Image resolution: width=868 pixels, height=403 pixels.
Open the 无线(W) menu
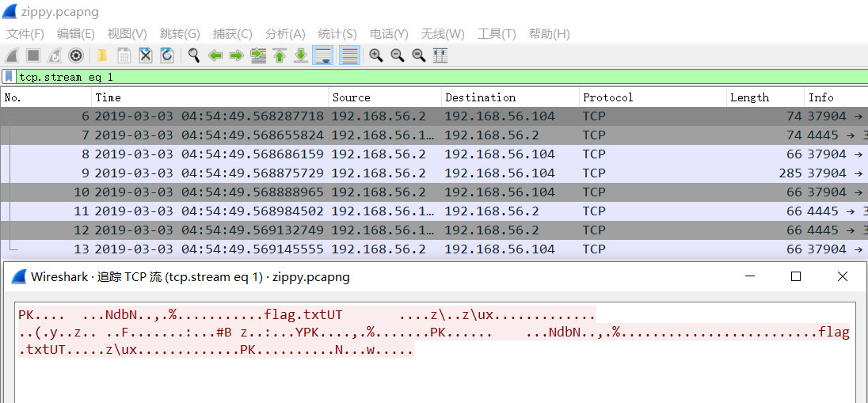(x=443, y=34)
